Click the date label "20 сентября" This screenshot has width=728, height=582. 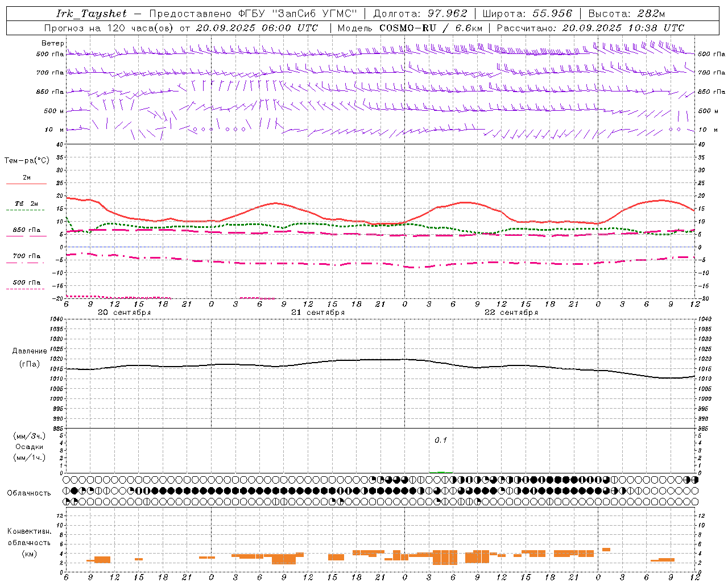click(x=125, y=313)
